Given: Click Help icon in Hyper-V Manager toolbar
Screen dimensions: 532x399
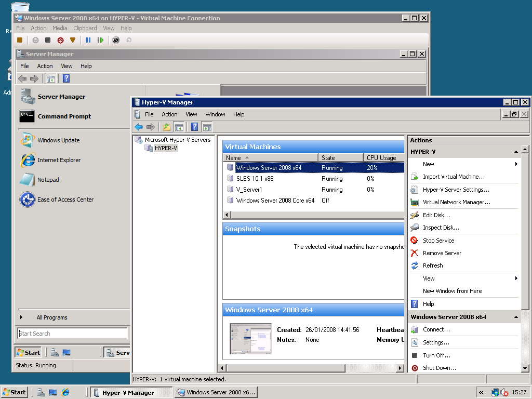Looking at the screenshot, I should point(194,127).
